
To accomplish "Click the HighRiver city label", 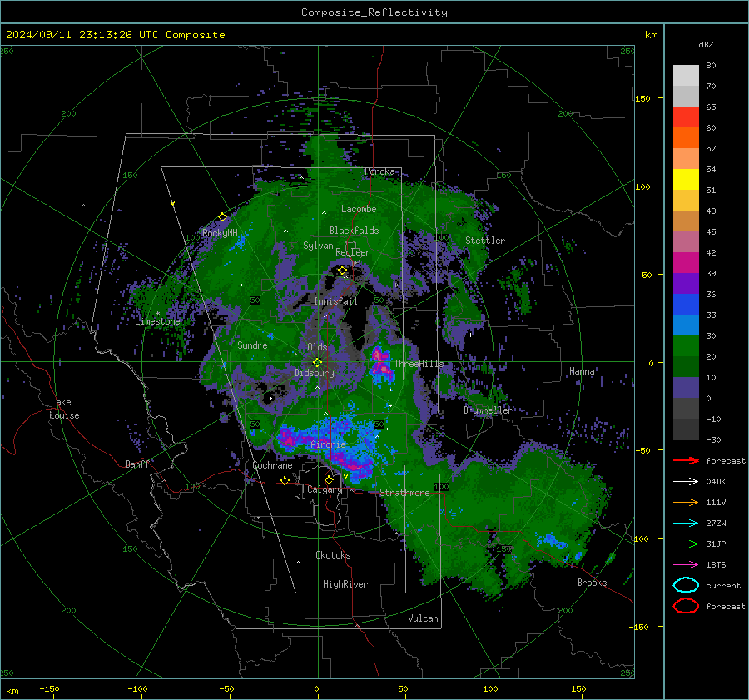I will (x=345, y=584).
